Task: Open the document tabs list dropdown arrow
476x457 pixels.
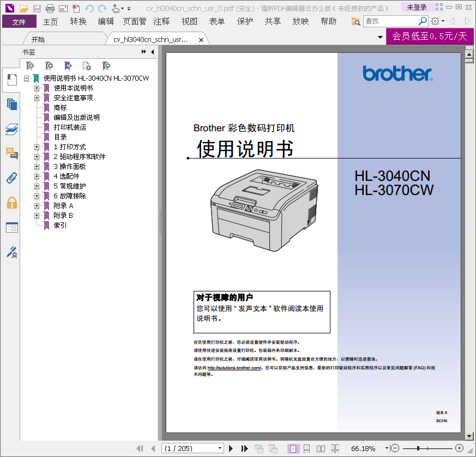Action: (380, 37)
